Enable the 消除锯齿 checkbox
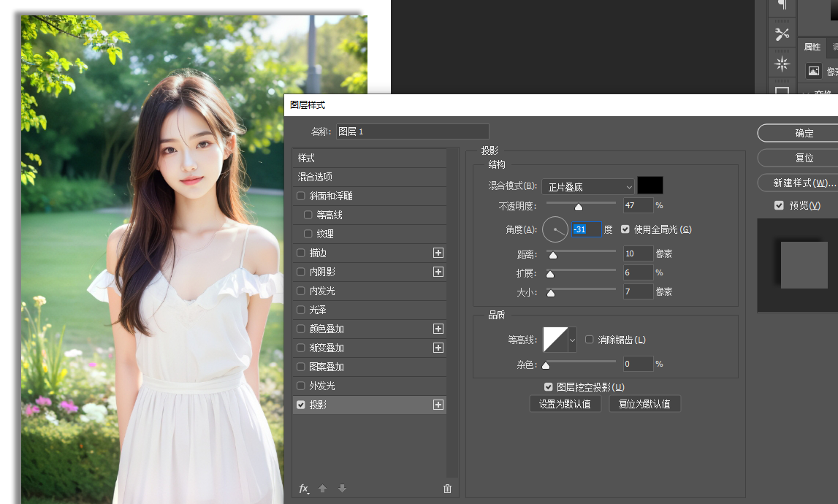 (590, 340)
